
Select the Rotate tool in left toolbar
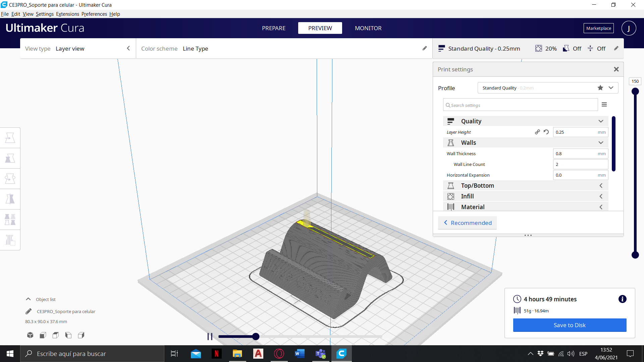10,179
